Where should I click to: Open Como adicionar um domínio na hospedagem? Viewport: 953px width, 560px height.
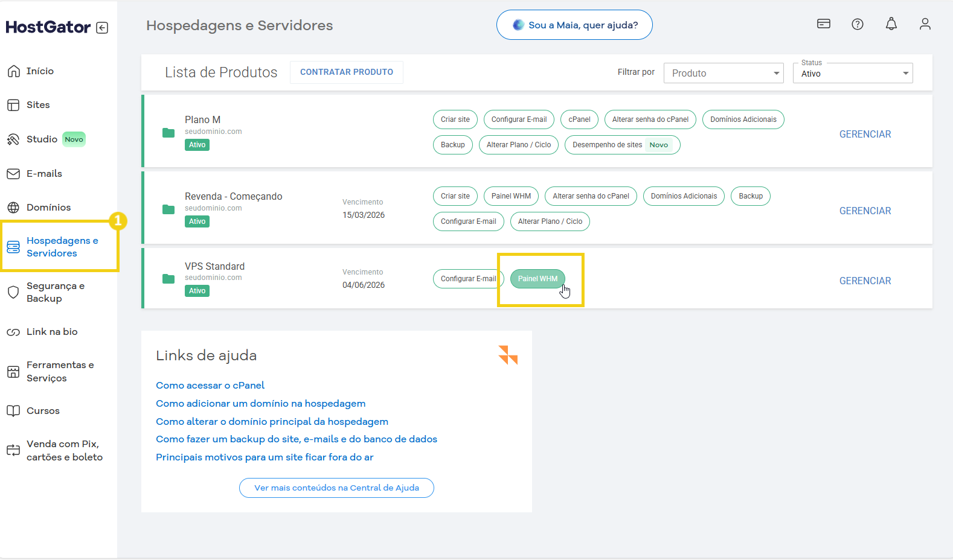[x=261, y=403]
